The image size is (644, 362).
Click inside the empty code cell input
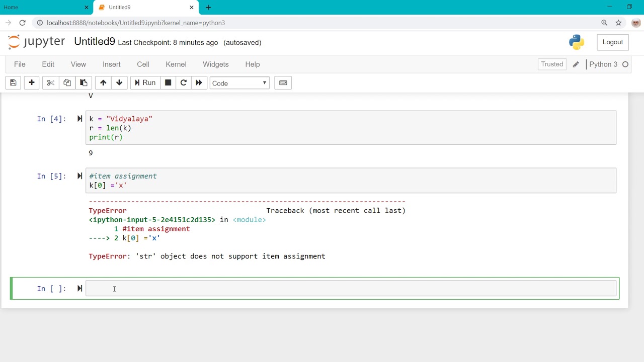[351, 289]
